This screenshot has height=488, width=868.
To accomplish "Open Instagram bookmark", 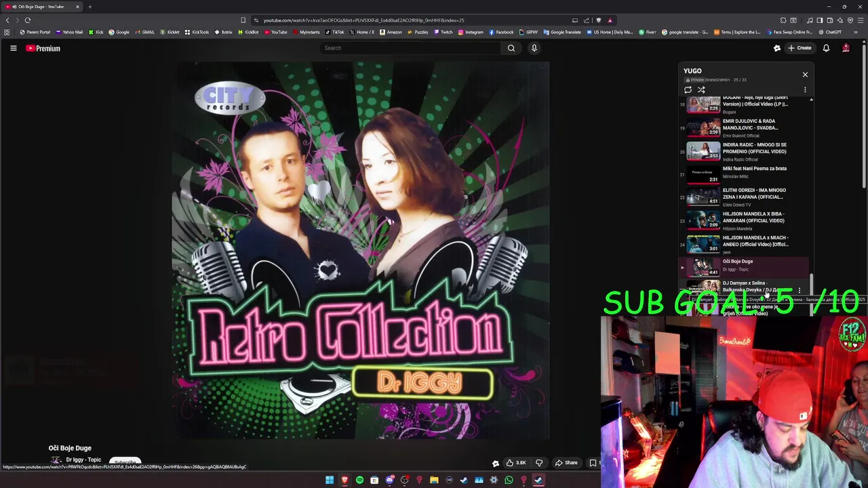I will (x=471, y=32).
